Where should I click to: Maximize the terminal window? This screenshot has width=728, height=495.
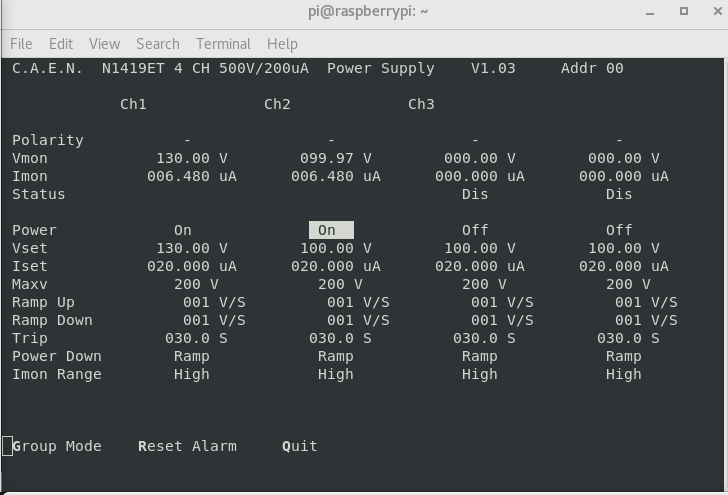(684, 12)
